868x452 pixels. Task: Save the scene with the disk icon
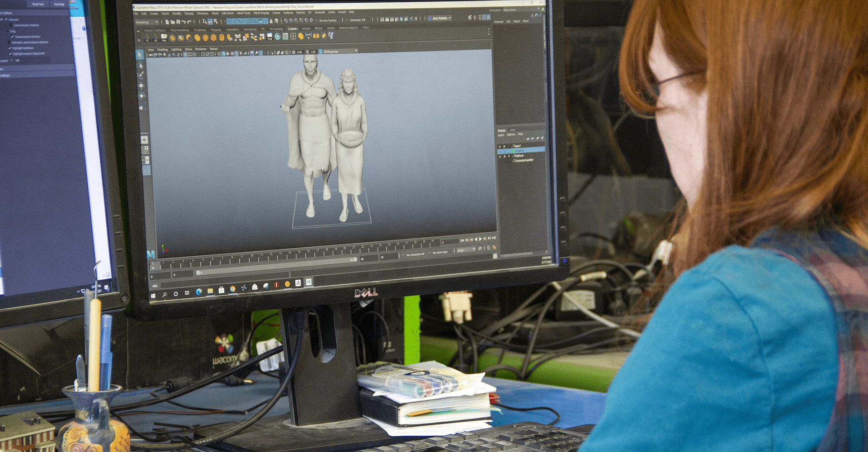pos(178,22)
